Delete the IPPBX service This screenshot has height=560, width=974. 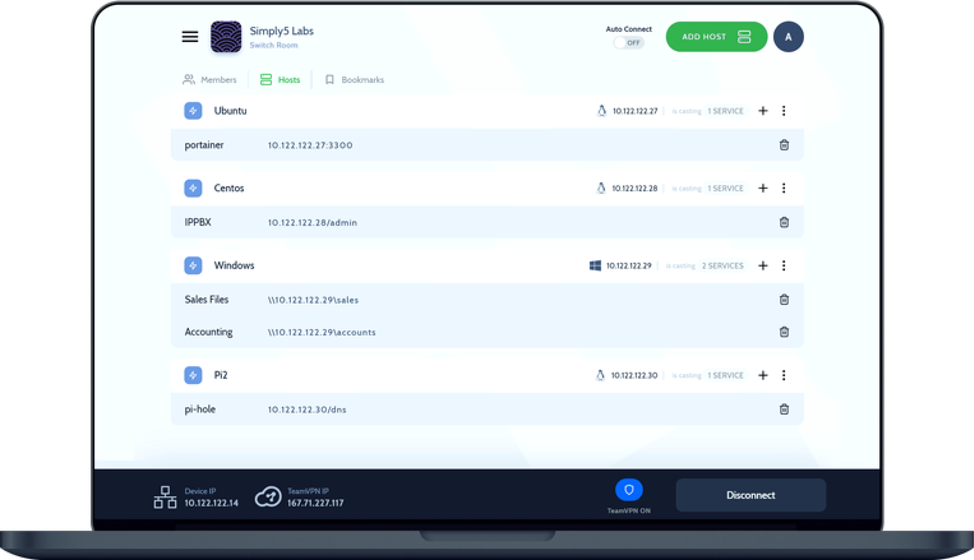click(x=784, y=222)
